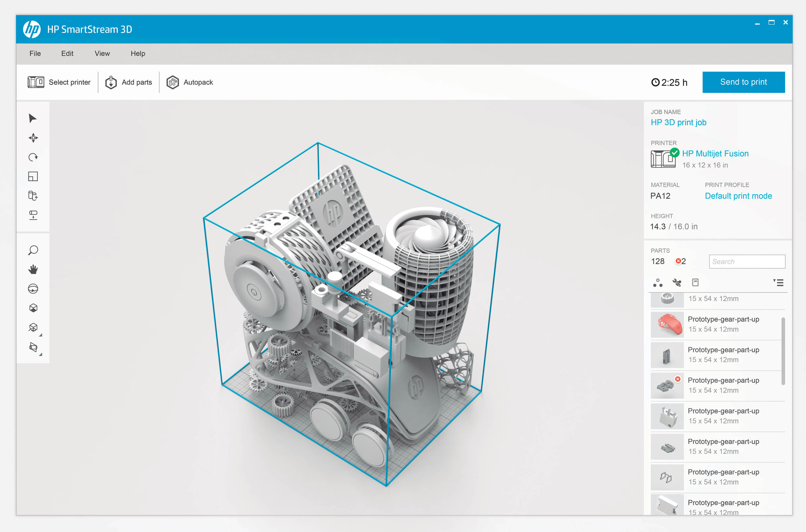Use the drop-to-platform cylinder tool
806x532 pixels.
pos(33,215)
